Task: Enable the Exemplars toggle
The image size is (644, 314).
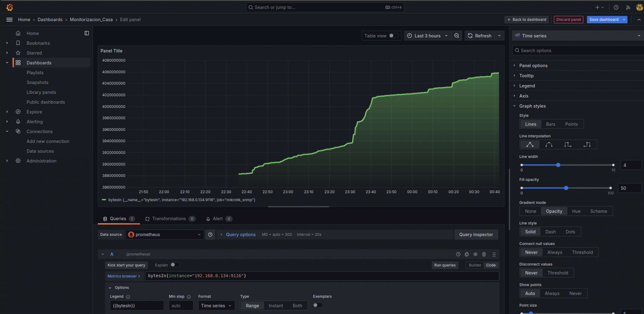Action: click(318, 305)
